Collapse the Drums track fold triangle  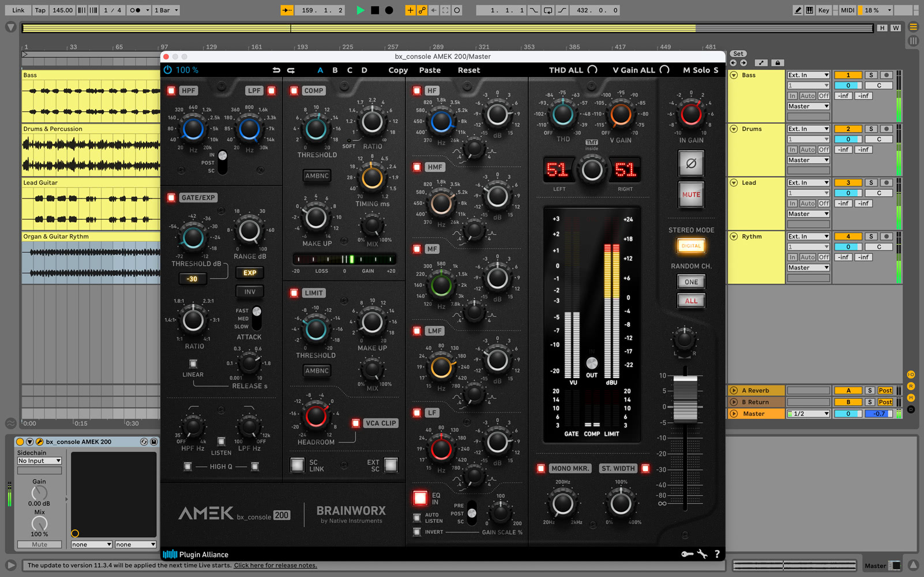coord(734,129)
